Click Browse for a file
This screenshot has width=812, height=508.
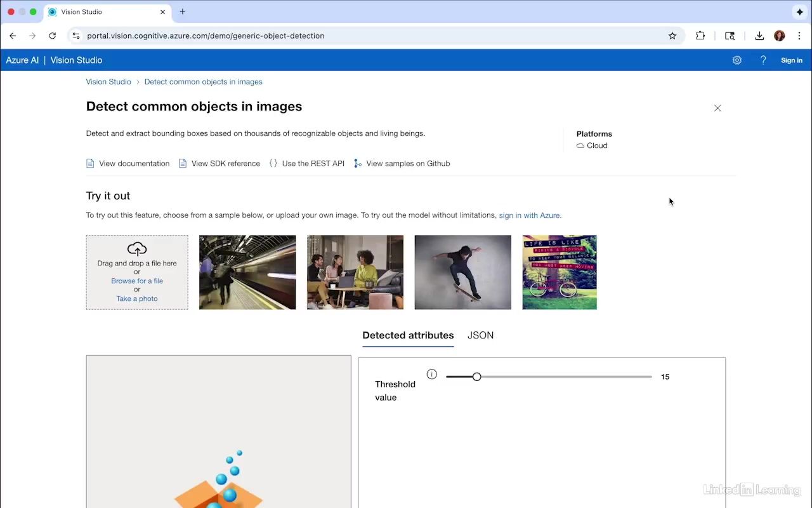136,281
